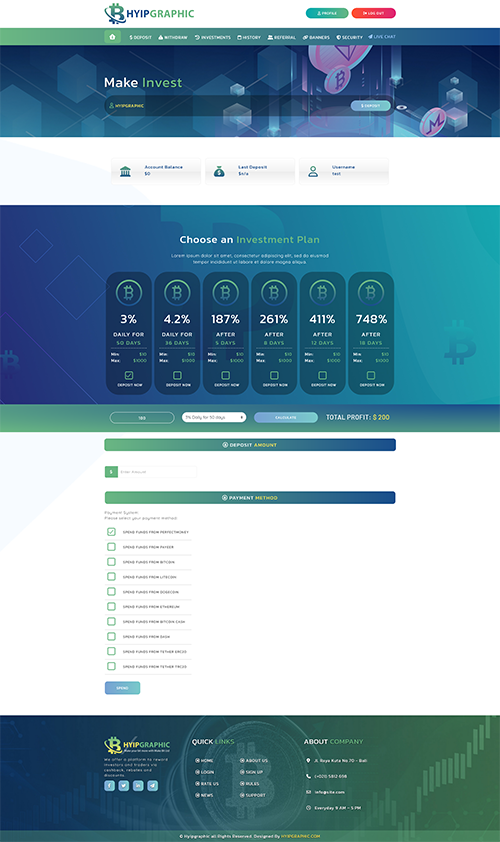Check the Deposit Now box for 4.2% plan

point(177,375)
